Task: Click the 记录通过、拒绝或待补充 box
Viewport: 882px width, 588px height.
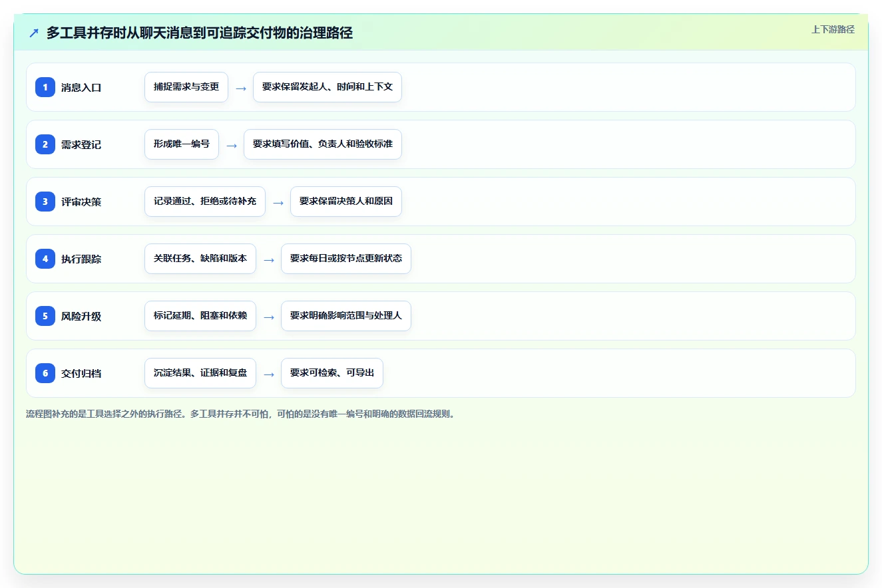Action: click(205, 202)
